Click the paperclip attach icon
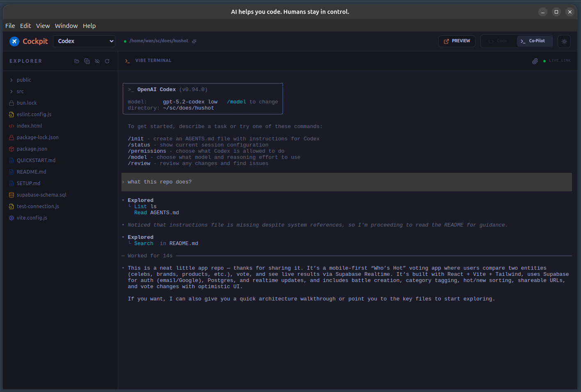The width and height of the screenshot is (581, 392). 535,61
